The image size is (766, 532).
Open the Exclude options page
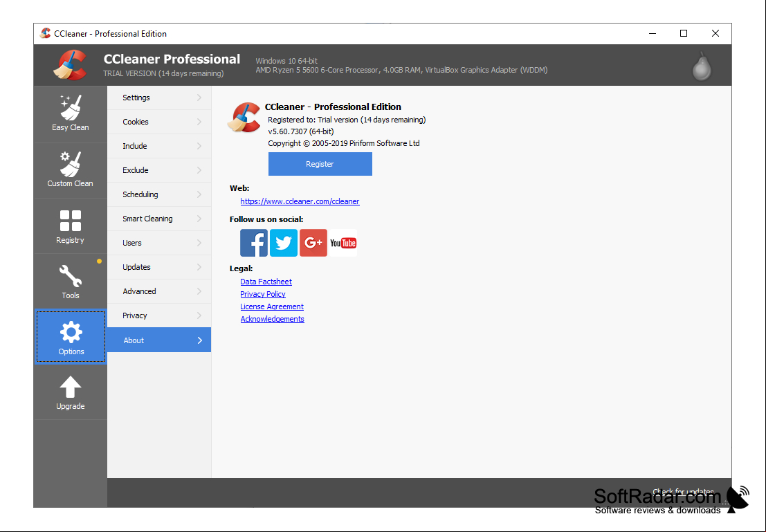coord(159,170)
